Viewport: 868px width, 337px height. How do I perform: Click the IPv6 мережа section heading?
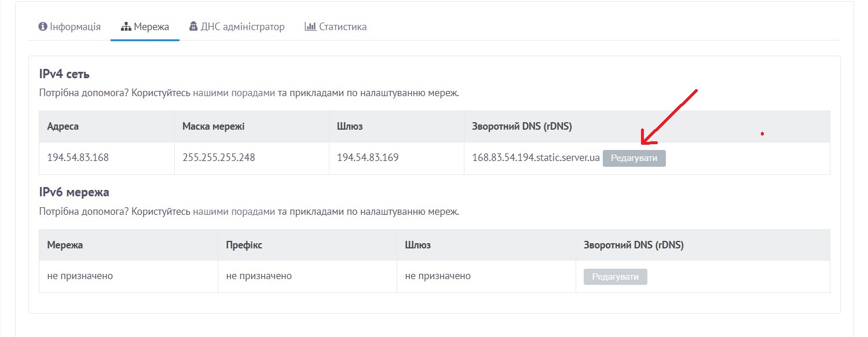pyautogui.click(x=74, y=192)
